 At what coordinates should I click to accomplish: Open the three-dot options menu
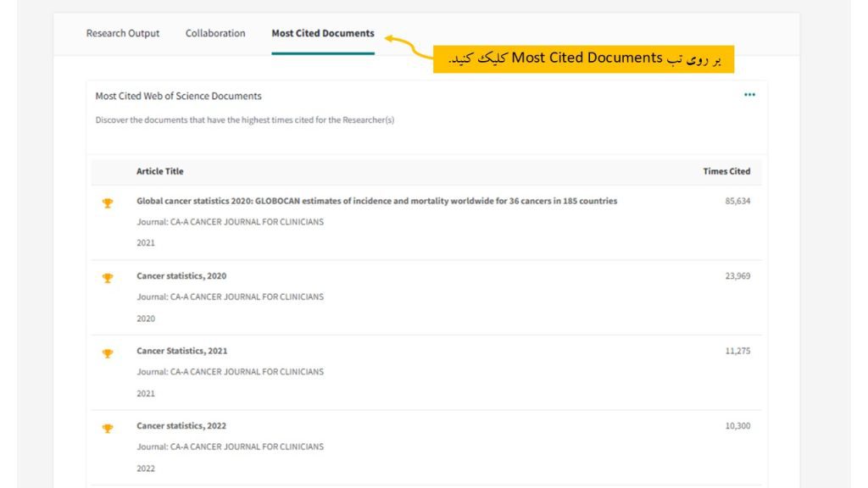pyautogui.click(x=749, y=95)
